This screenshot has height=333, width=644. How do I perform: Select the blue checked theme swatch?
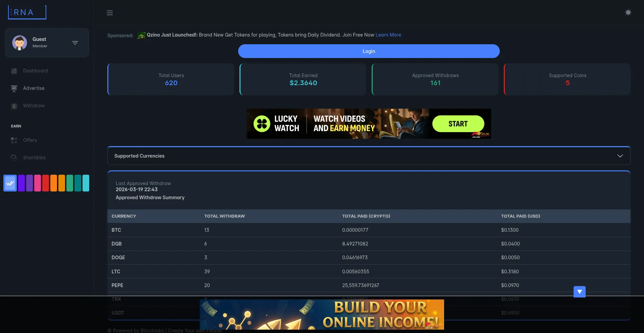pyautogui.click(x=10, y=183)
